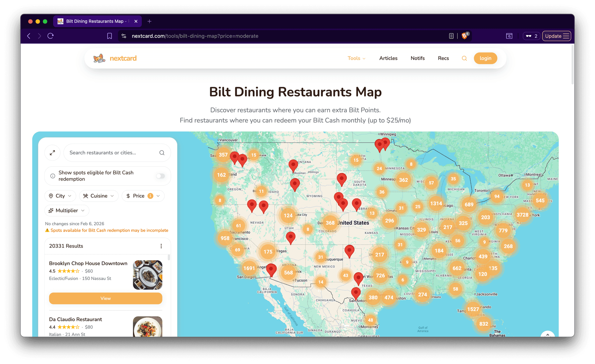595x364 pixels.
Task: Click the Da Claudio Restaurant dish thumbnail
Action: [x=148, y=327]
